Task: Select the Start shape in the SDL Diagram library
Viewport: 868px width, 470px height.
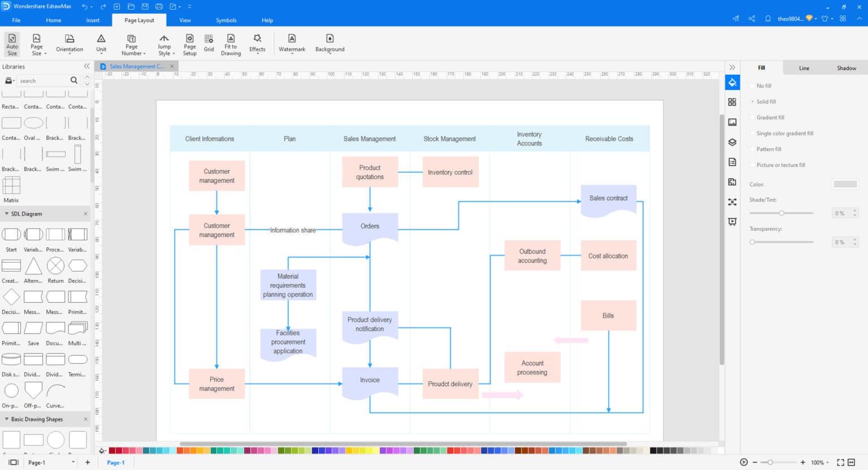Action: [x=11, y=234]
